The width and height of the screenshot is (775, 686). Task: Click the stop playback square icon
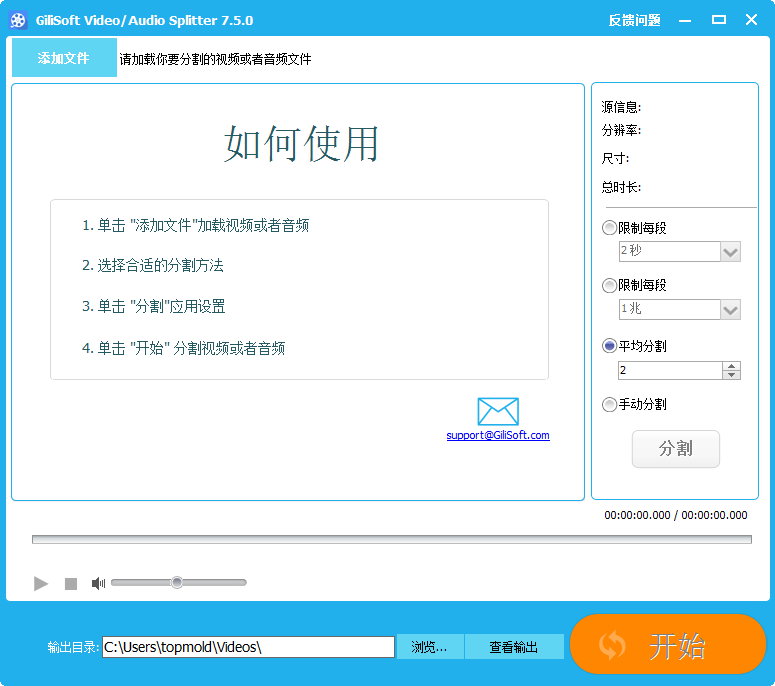(71, 583)
